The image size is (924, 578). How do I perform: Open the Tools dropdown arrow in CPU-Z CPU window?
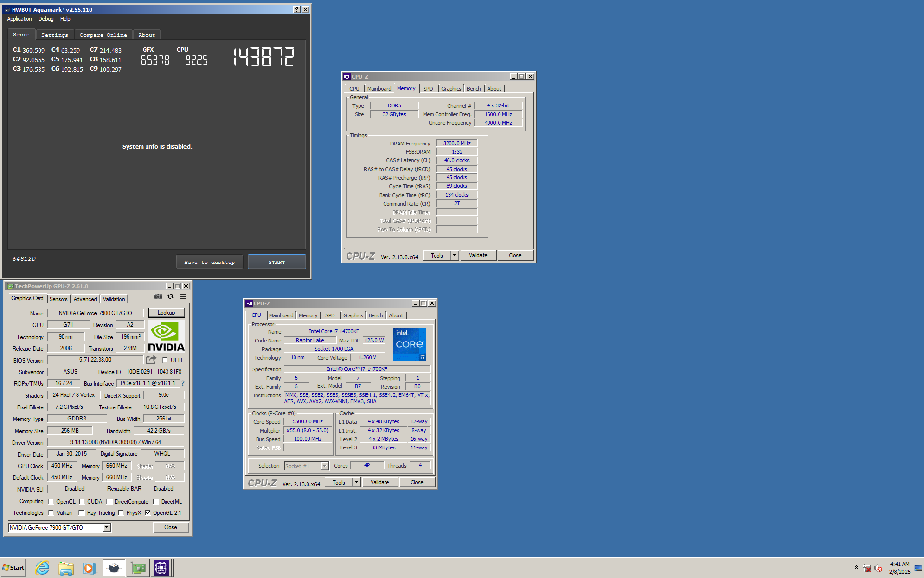356,482
